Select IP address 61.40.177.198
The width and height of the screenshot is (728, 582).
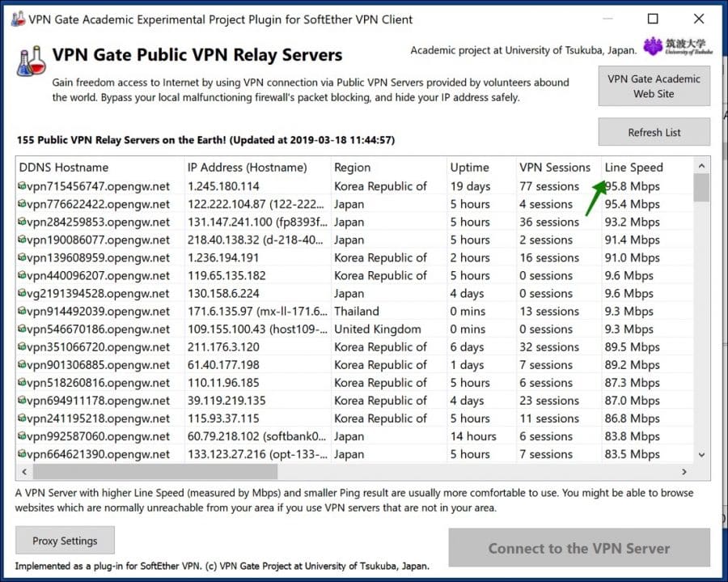(223, 364)
